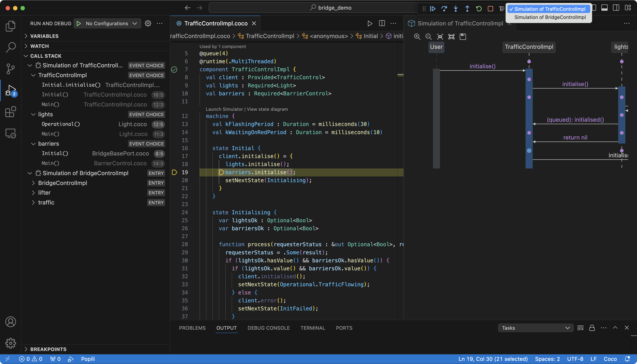Click the debug Step Over icon

pos(444,9)
